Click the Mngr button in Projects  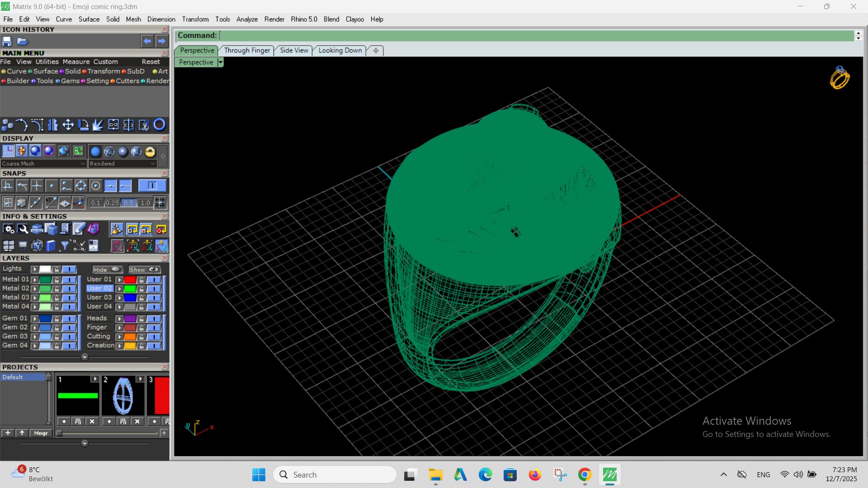click(x=41, y=433)
